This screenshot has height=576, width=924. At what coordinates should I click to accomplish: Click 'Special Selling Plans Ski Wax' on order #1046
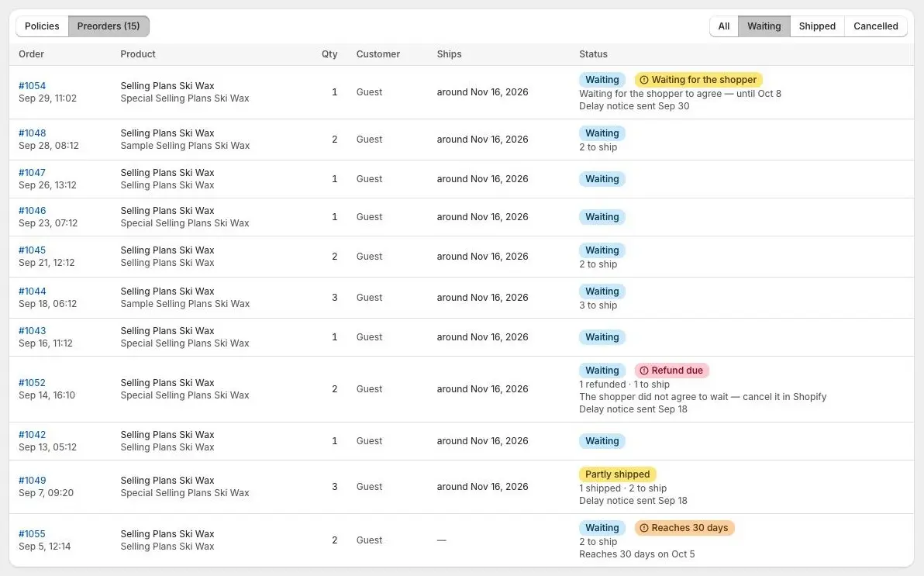click(x=184, y=222)
